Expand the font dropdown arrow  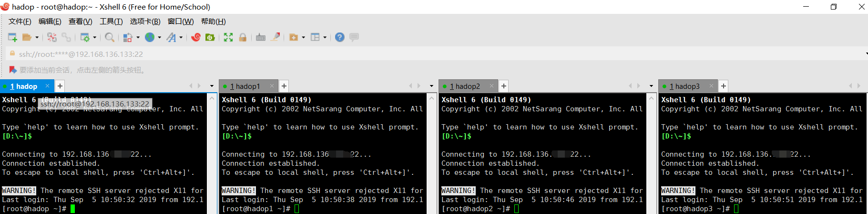[x=181, y=37]
